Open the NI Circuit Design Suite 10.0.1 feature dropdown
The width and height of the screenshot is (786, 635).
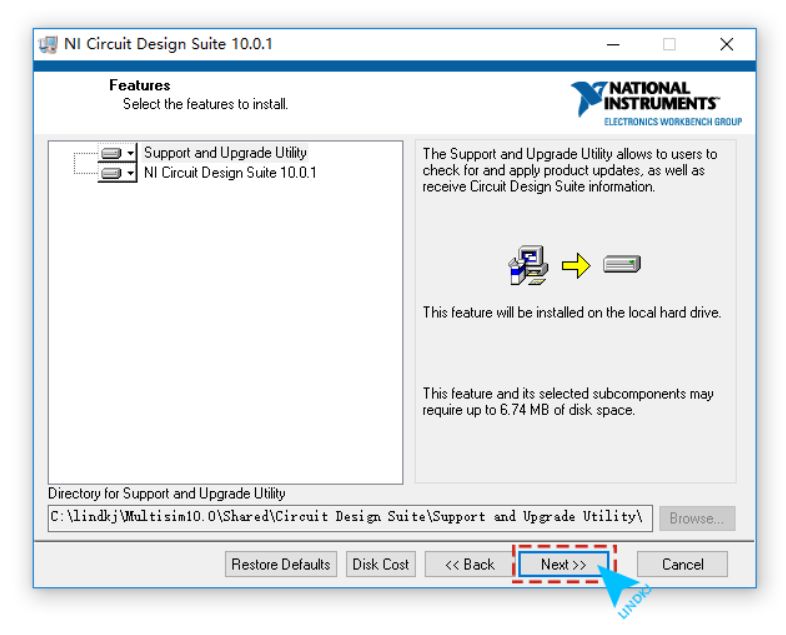point(117,172)
